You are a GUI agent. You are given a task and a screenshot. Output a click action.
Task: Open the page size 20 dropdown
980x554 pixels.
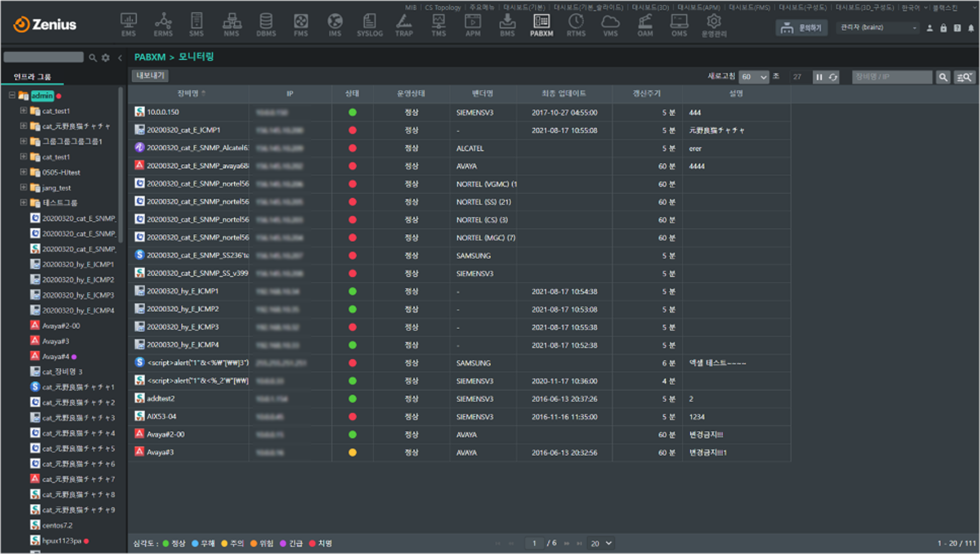[x=600, y=543]
